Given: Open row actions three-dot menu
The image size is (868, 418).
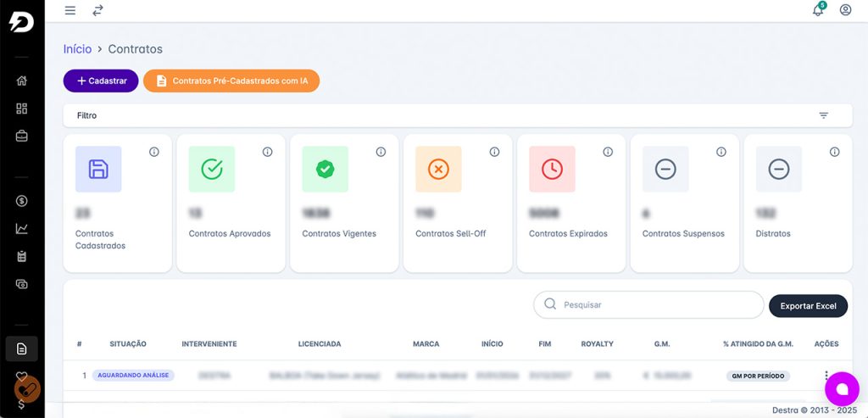Looking at the screenshot, I should [826, 376].
